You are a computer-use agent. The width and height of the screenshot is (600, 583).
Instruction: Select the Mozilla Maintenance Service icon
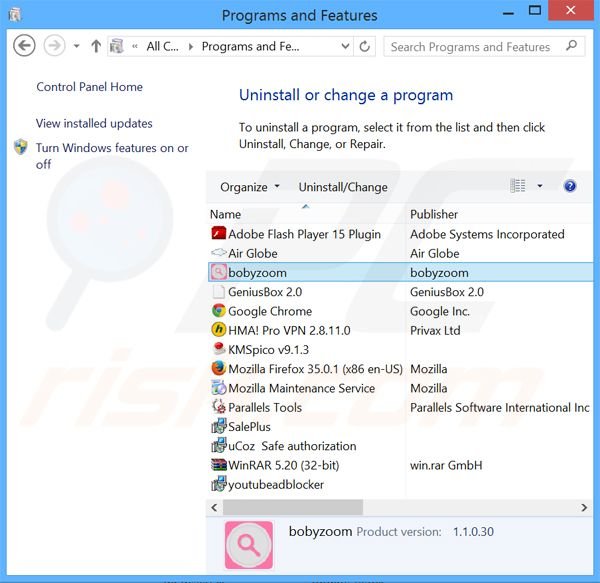[218, 388]
